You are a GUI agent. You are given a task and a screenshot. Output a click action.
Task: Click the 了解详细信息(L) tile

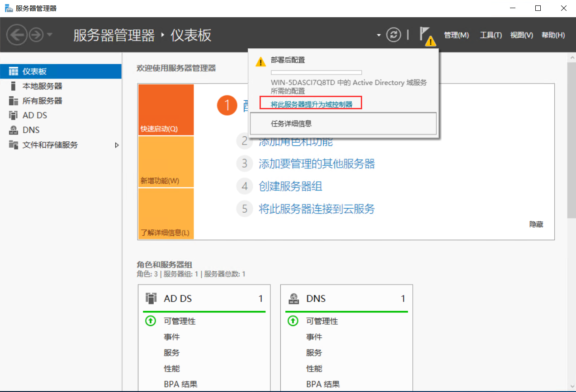pos(166,214)
